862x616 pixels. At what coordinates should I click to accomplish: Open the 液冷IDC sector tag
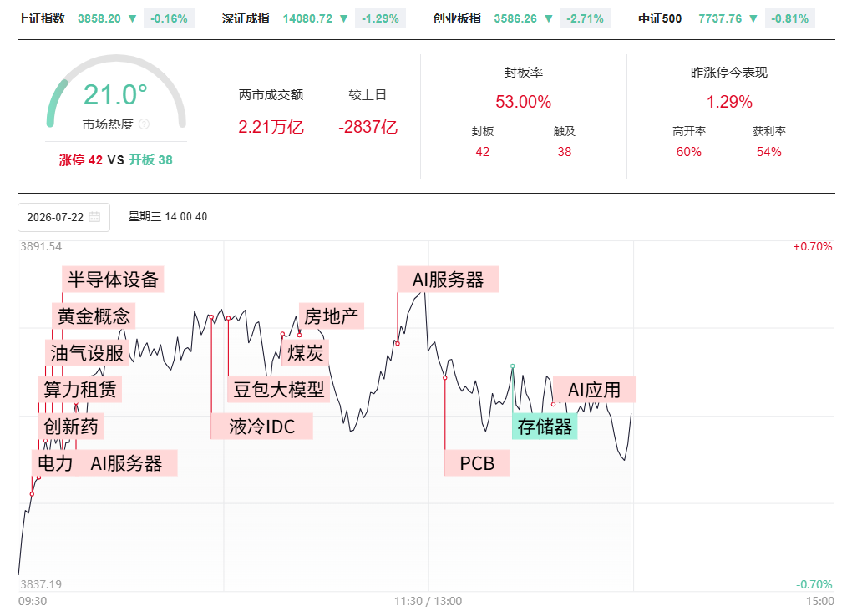(x=261, y=427)
